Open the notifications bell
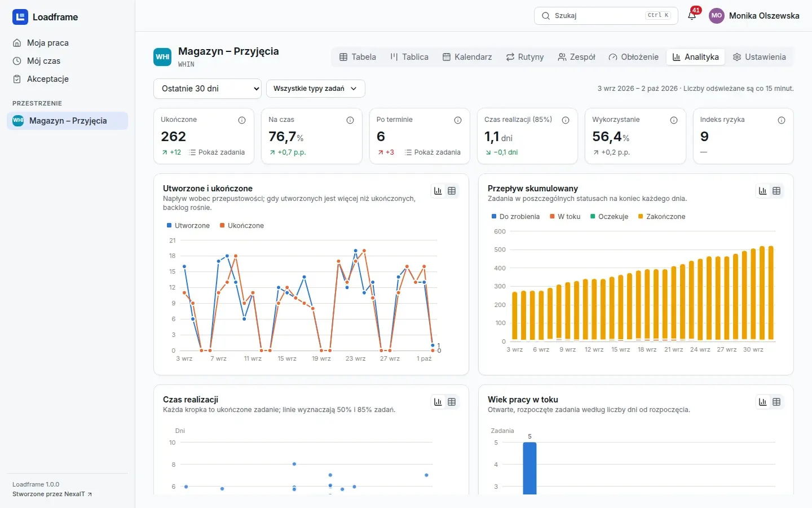 (x=692, y=16)
